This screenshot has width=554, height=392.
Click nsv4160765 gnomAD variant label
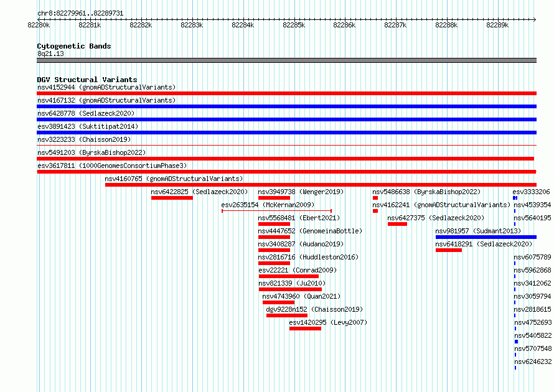(x=174, y=179)
